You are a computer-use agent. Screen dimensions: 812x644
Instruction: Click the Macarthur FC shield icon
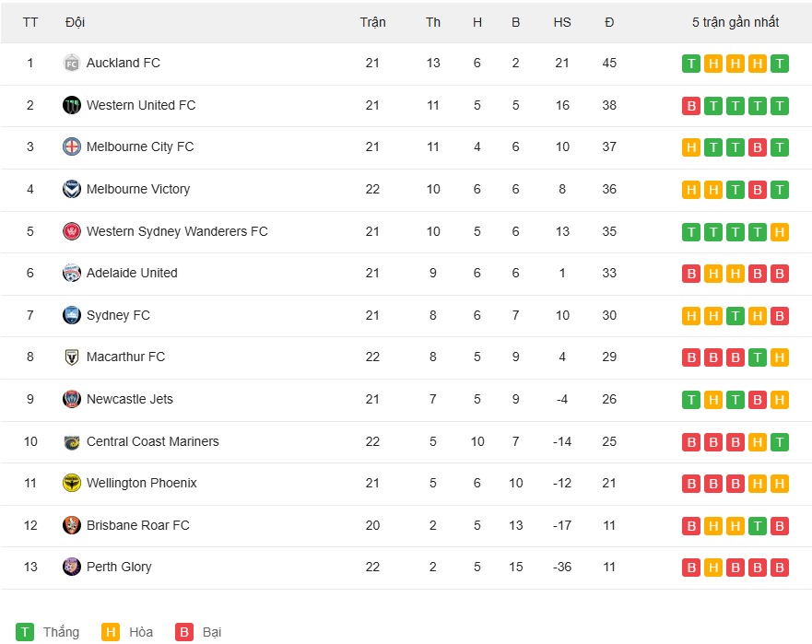pyautogui.click(x=72, y=357)
